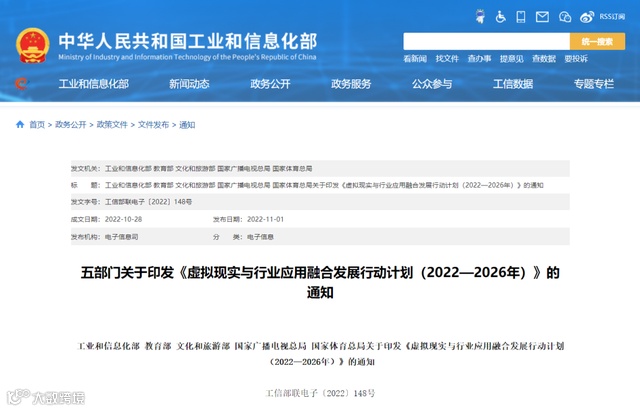Click the red e icon in navigation bar
Screen dimensions: 640x411
pos(22,84)
